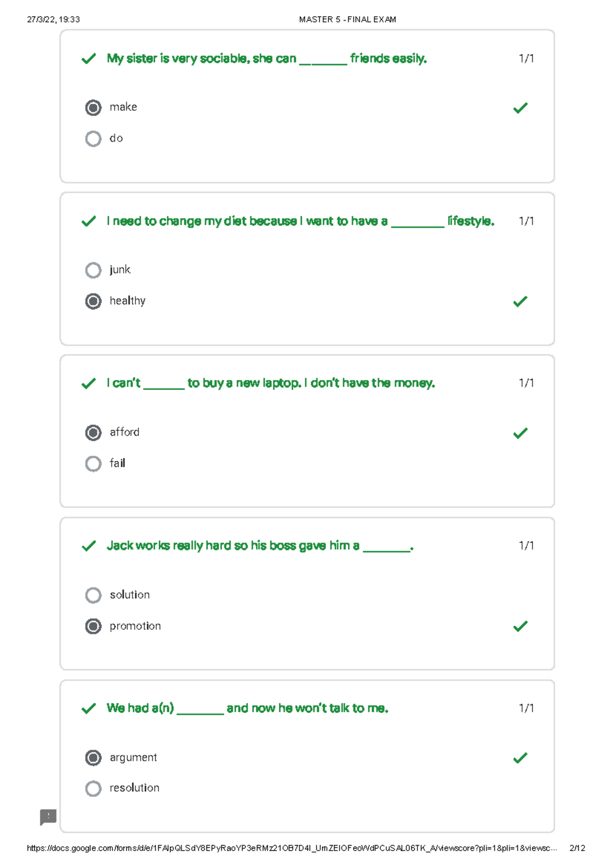Select the "do" radio option

(x=93, y=139)
